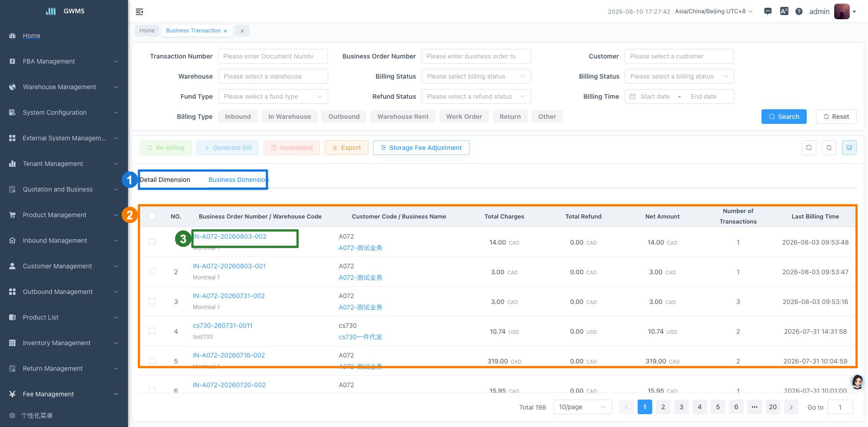Click the Export button
The height and width of the screenshot is (427, 868).
tap(346, 148)
